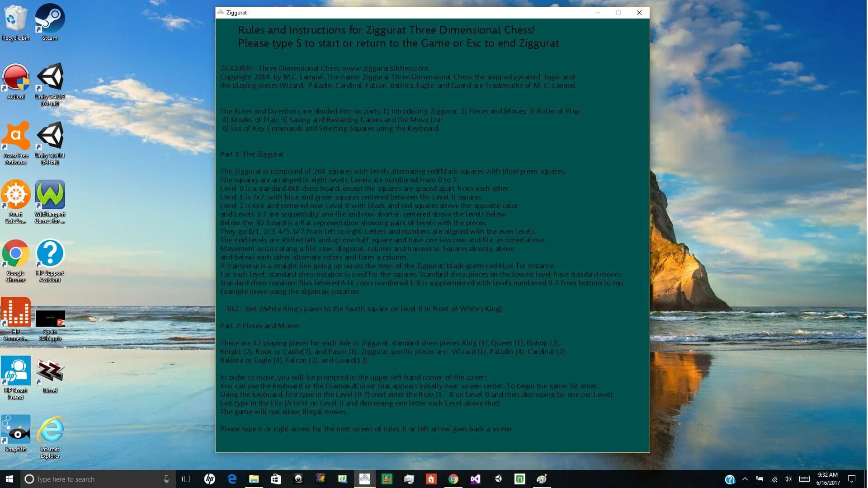Viewport: 868px width, 488px height.
Task: Minimize the Ziggurat window
Action: point(598,13)
